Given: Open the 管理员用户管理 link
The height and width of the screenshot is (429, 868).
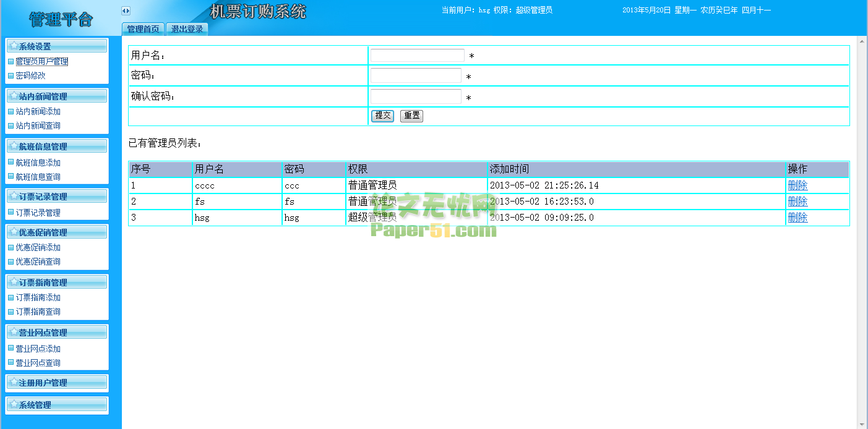Looking at the screenshot, I should tap(42, 61).
